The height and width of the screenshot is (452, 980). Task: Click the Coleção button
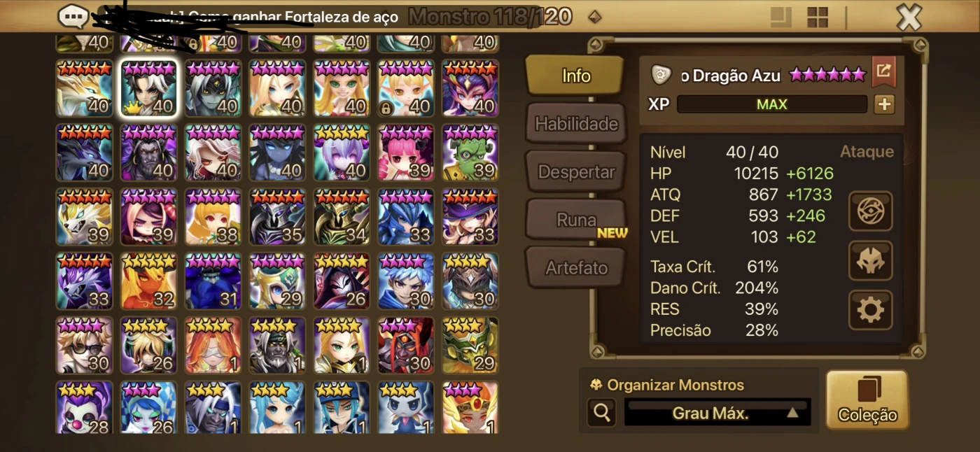867,400
